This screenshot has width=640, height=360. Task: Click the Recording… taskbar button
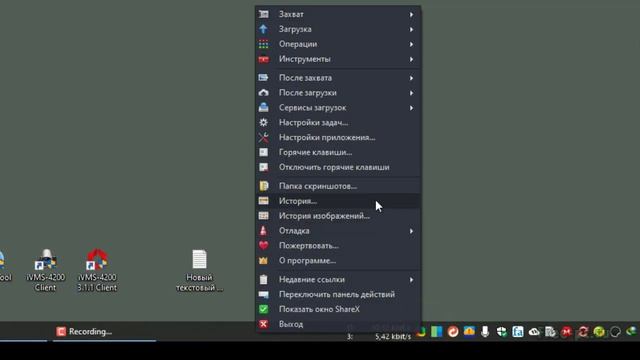(x=104, y=331)
